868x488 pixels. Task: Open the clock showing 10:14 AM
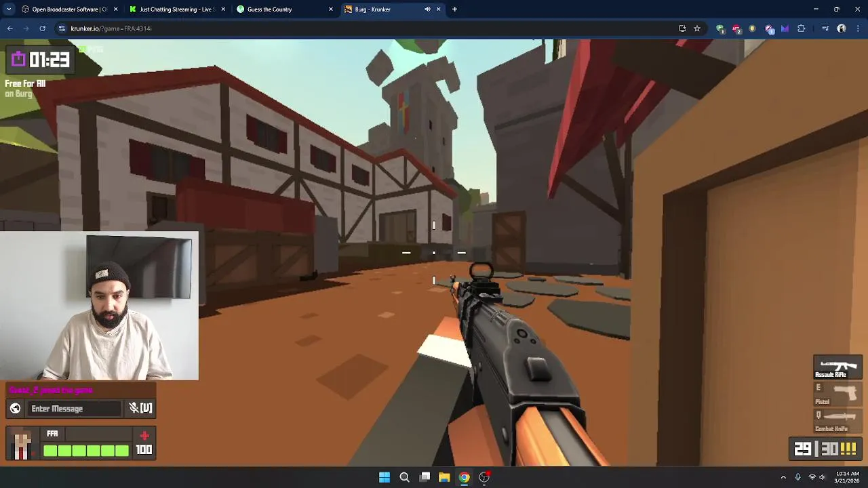[x=847, y=477]
